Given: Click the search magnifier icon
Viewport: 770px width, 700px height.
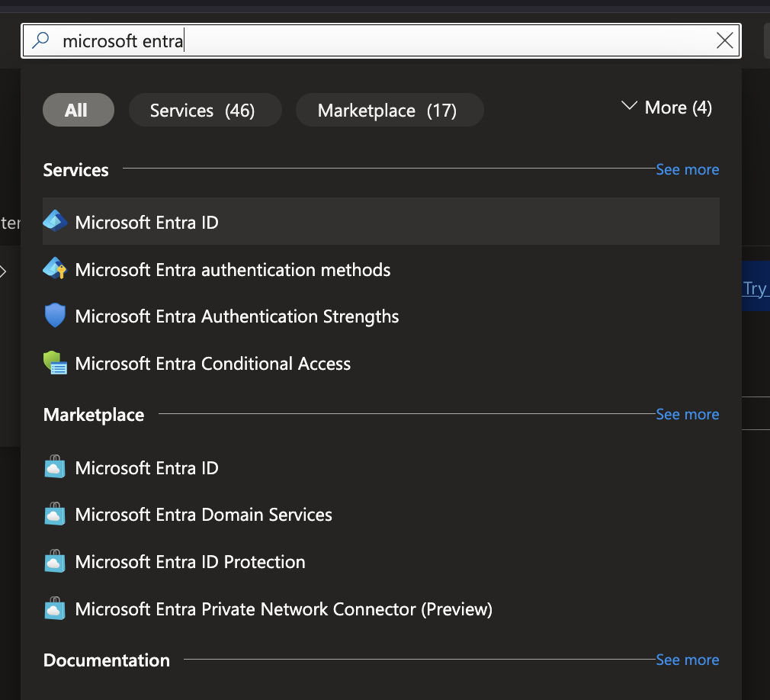Looking at the screenshot, I should [40, 40].
